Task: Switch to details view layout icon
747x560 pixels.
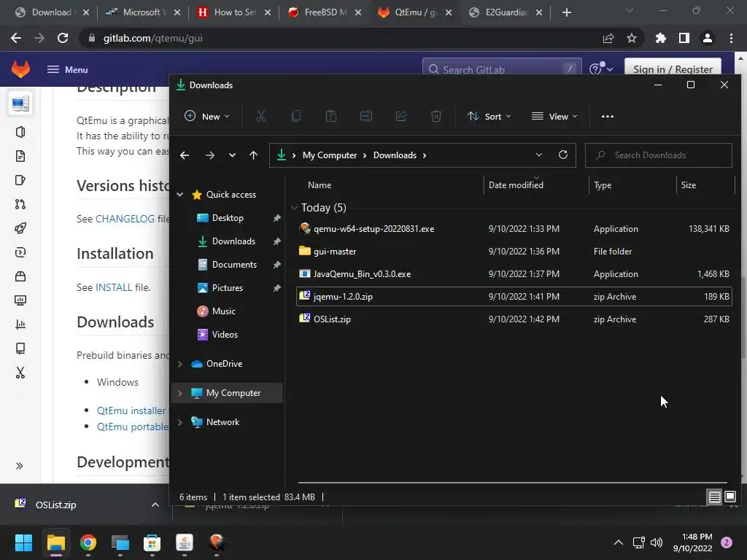Action: click(x=715, y=497)
